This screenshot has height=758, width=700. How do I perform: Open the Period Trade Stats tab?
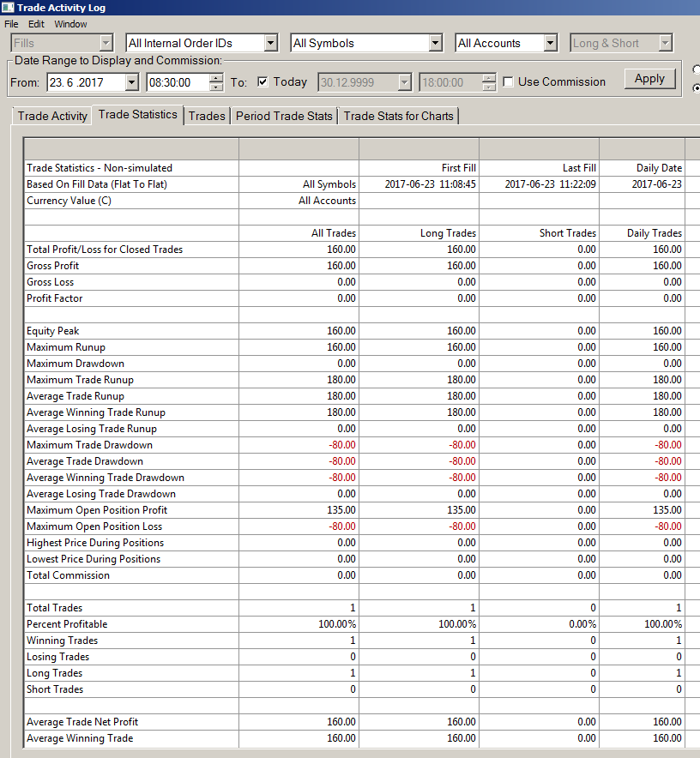(x=284, y=116)
